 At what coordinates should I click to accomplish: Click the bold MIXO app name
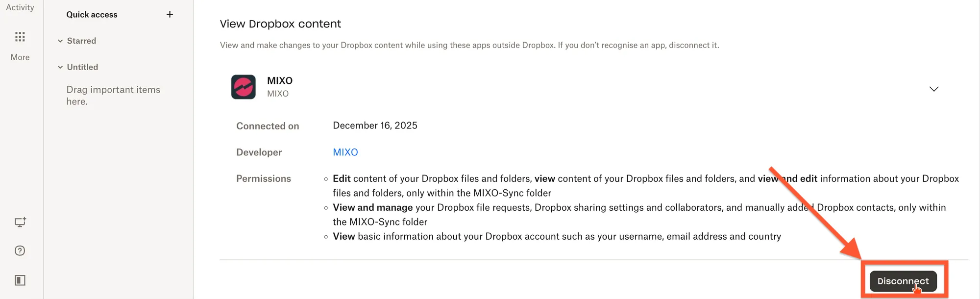tap(280, 81)
